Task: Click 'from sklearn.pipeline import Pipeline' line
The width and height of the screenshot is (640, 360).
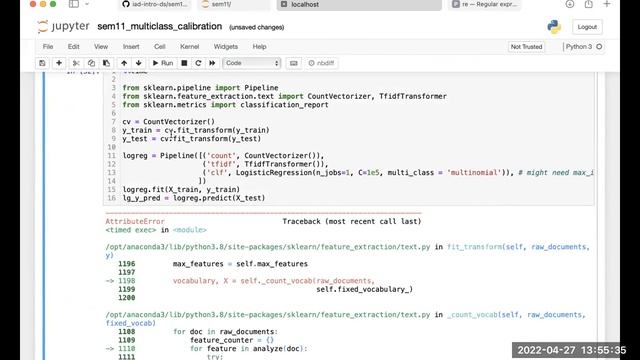Action: pyautogui.click(x=200, y=88)
